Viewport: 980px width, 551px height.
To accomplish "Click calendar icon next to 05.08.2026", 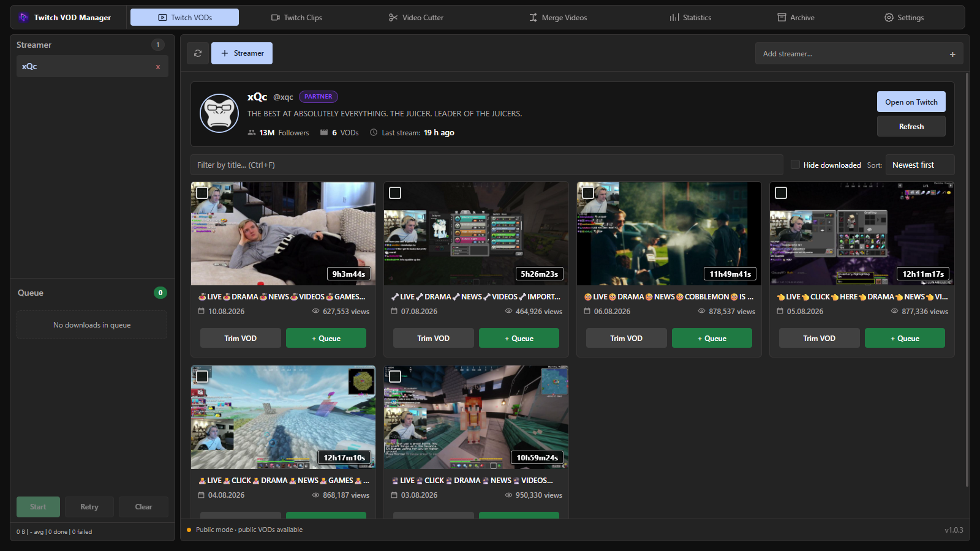I will [780, 311].
